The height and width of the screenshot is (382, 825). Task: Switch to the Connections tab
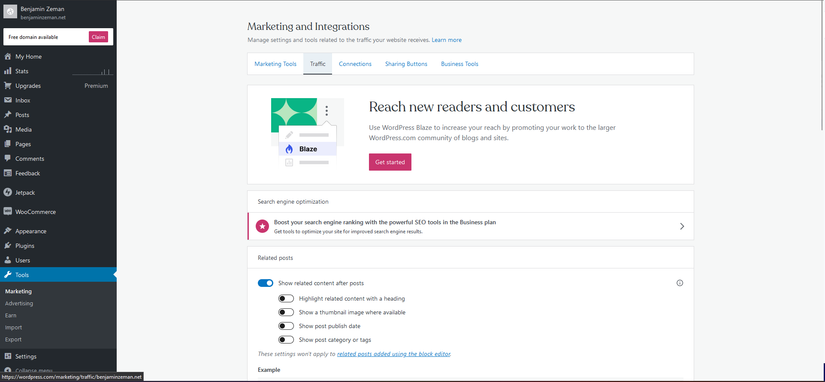tap(355, 64)
